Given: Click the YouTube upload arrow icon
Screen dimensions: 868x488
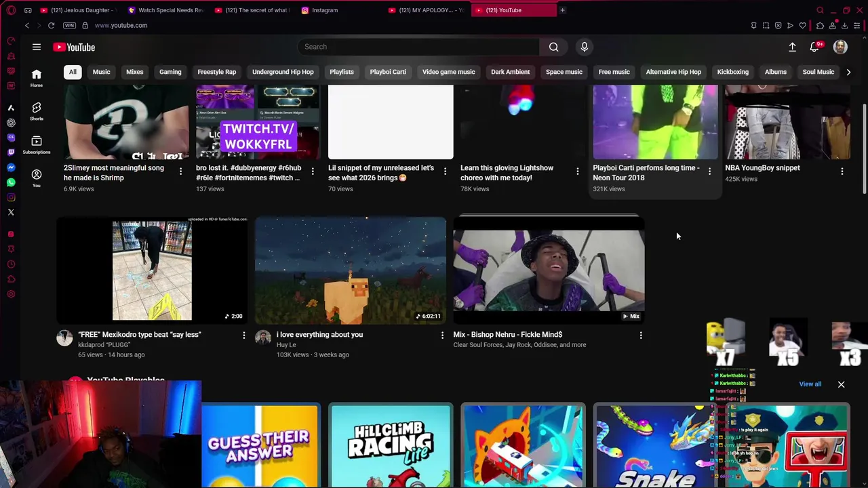Looking at the screenshot, I should [x=792, y=47].
